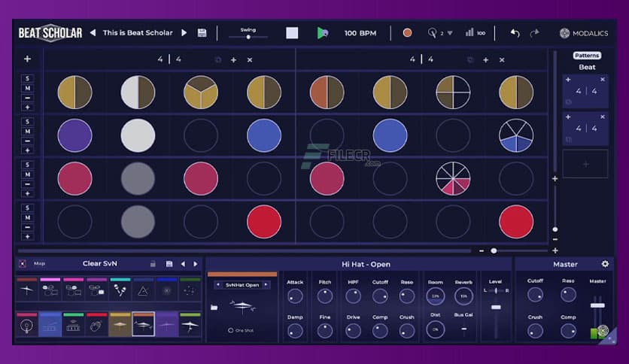Mute the first (hi-hat) track
Viewport: 629px width, 364px height.
(x=27, y=88)
